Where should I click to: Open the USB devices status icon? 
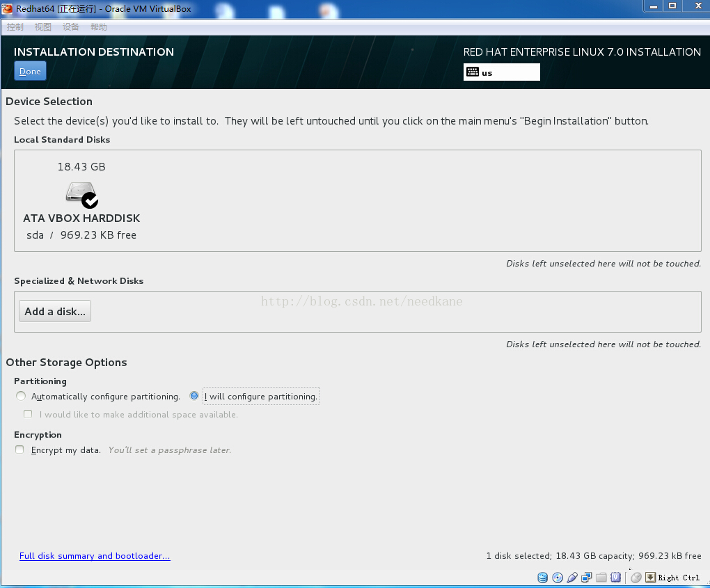pos(572,578)
